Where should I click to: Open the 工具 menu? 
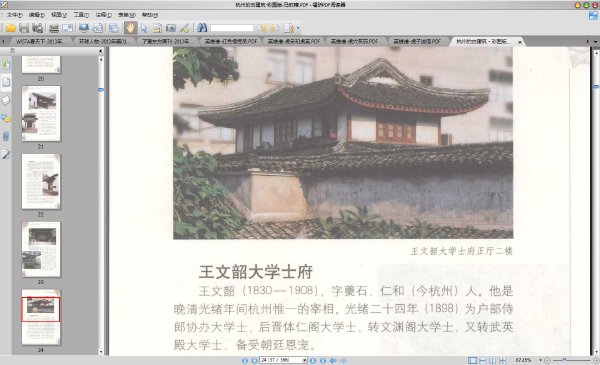point(81,15)
